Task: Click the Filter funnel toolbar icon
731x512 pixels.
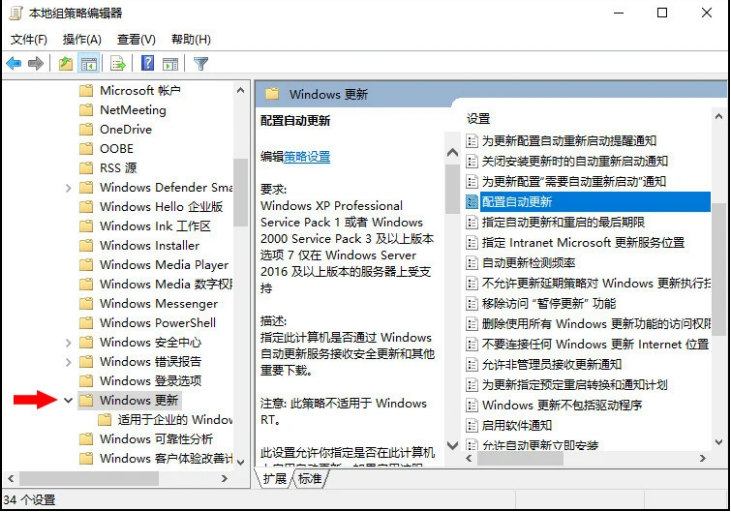Action: pos(200,64)
